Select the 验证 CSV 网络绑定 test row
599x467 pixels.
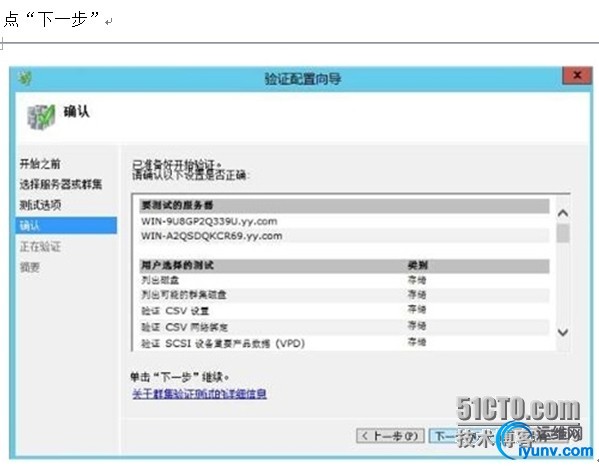tap(345, 327)
